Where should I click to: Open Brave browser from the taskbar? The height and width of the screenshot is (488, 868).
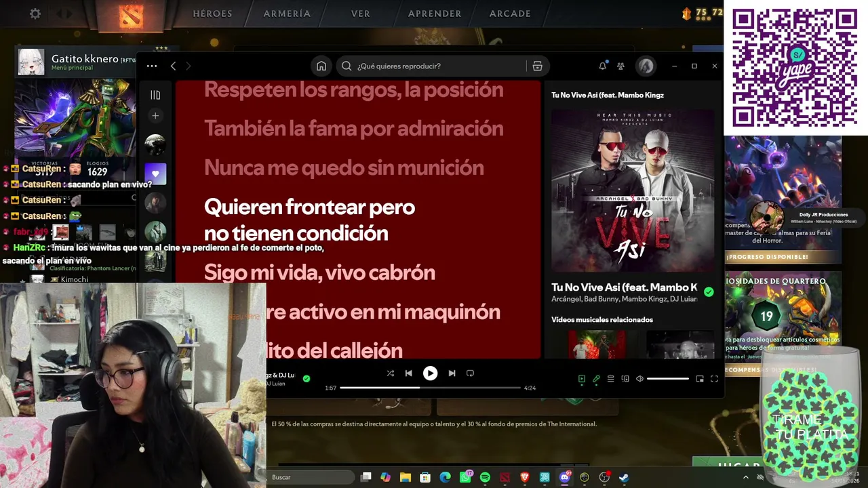click(x=524, y=477)
